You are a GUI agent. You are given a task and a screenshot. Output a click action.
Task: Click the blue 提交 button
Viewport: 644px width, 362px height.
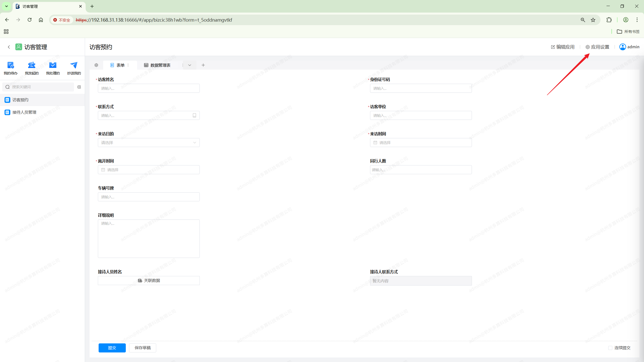point(112,348)
